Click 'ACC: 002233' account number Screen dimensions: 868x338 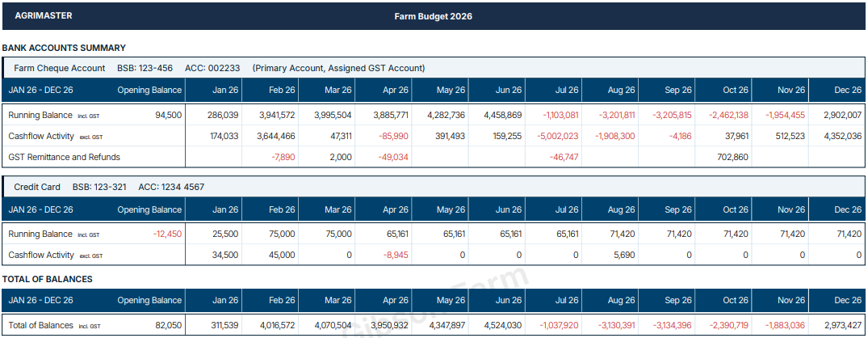click(212, 68)
